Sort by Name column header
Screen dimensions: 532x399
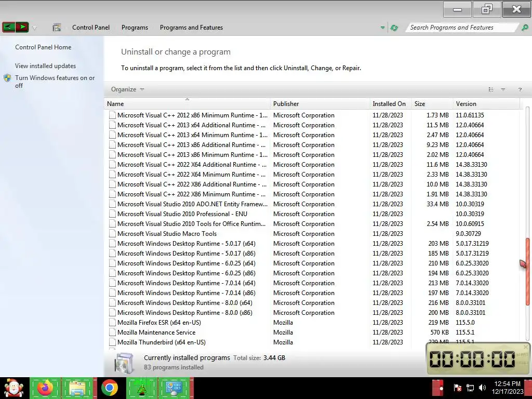click(187, 104)
